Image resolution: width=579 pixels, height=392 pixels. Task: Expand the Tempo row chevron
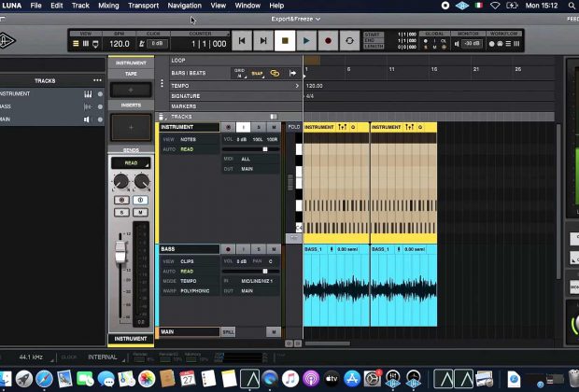297,86
